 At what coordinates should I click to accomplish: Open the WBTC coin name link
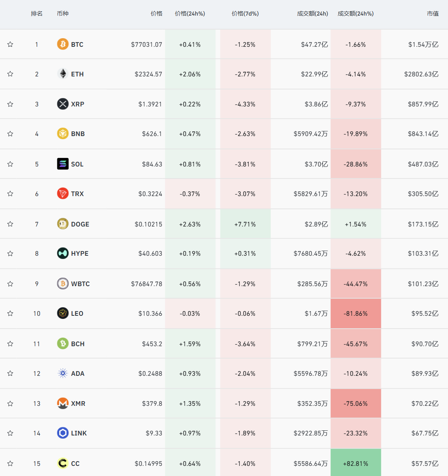[80, 284]
